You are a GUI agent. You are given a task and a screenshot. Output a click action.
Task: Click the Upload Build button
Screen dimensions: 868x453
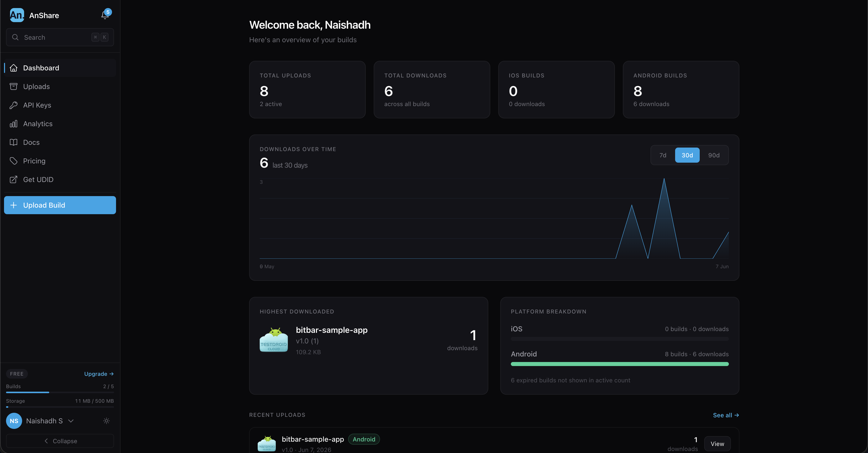point(60,205)
